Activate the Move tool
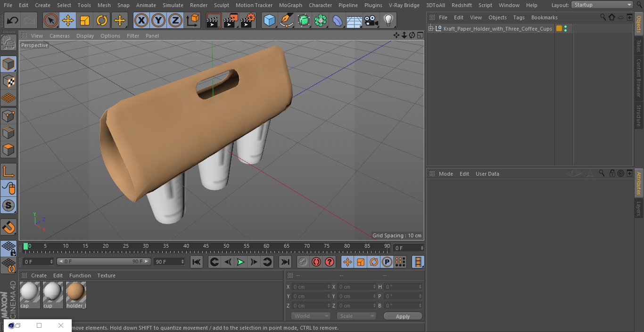The height and width of the screenshot is (332, 644). tap(67, 20)
